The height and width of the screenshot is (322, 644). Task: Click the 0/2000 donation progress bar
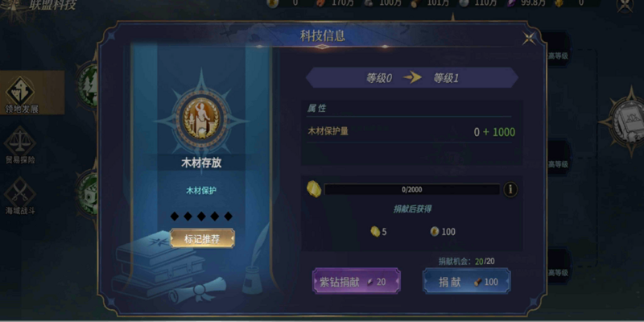412,189
